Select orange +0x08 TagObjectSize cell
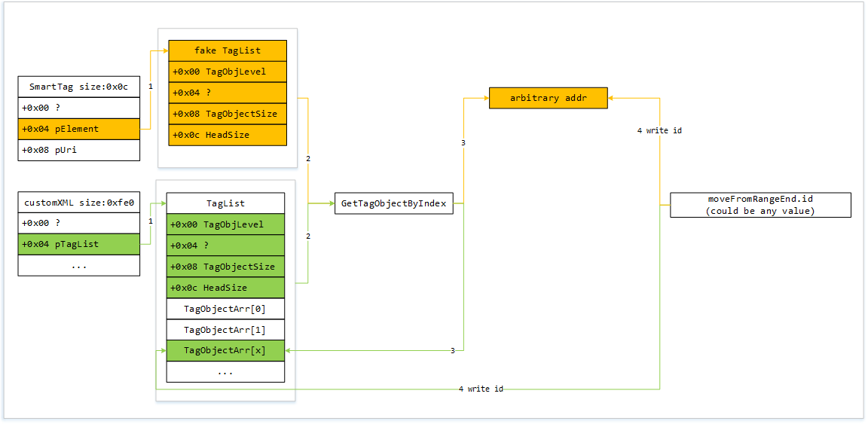 click(228, 114)
